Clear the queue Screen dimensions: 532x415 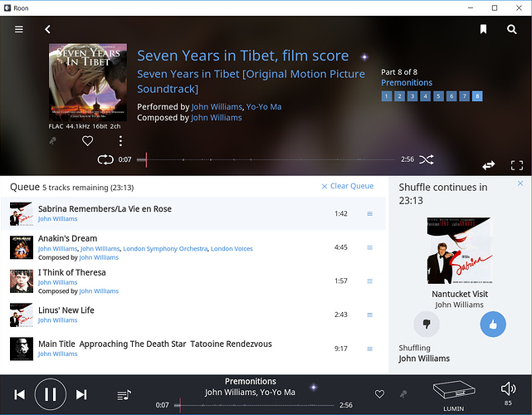348,186
